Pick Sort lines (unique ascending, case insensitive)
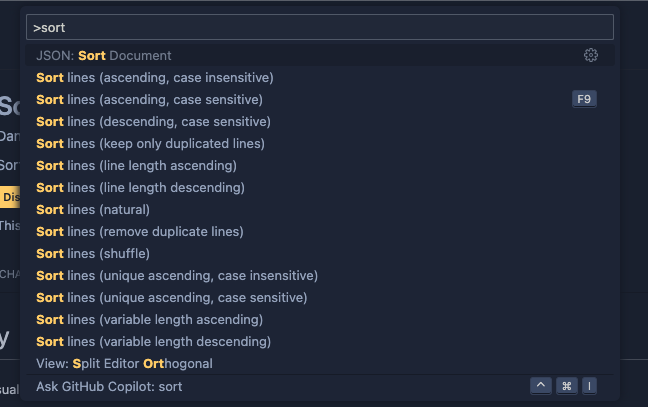 [177, 275]
